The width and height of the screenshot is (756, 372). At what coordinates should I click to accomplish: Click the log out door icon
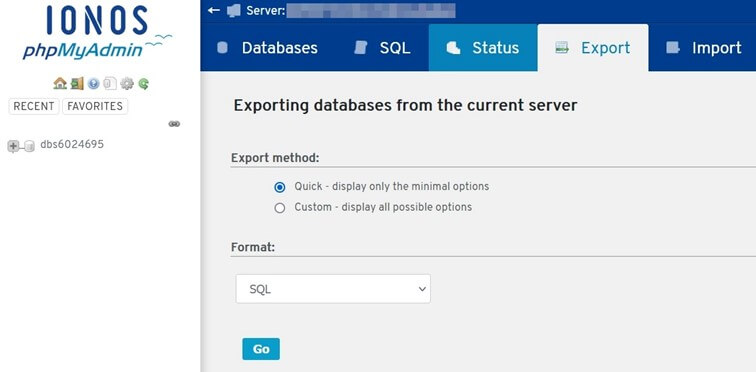[77, 83]
